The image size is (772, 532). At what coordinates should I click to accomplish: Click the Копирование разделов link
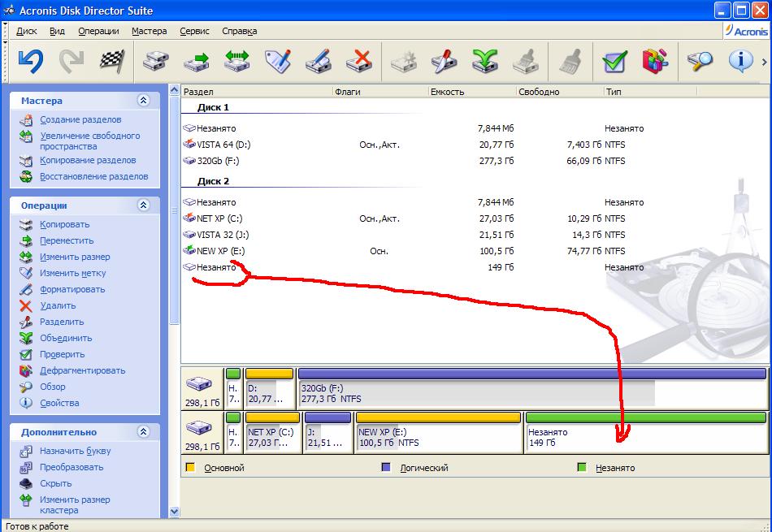(x=88, y=161)
